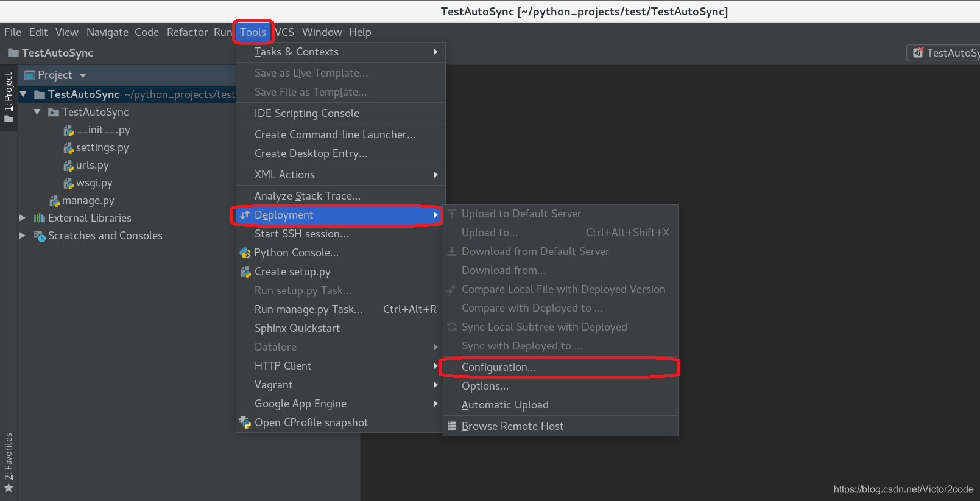Expand Tasks & Contexts submenu

coord(340,52)
